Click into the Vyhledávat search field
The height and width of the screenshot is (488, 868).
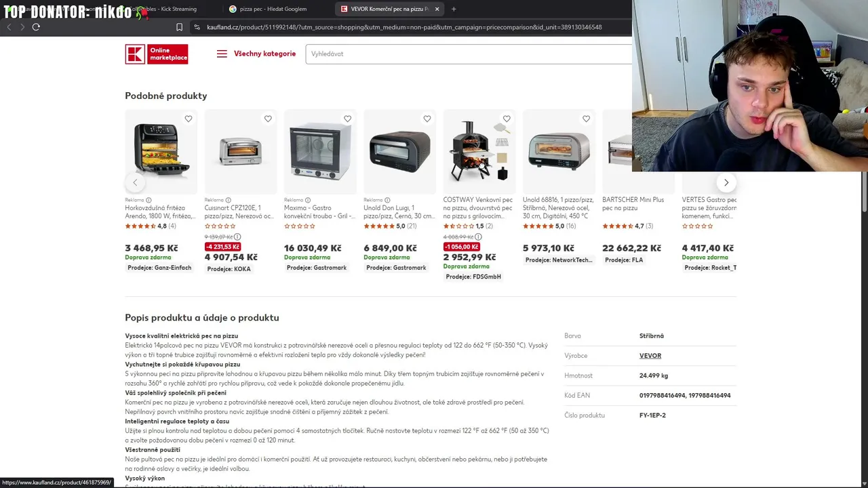pyautogui.click(x=469, y=54)
